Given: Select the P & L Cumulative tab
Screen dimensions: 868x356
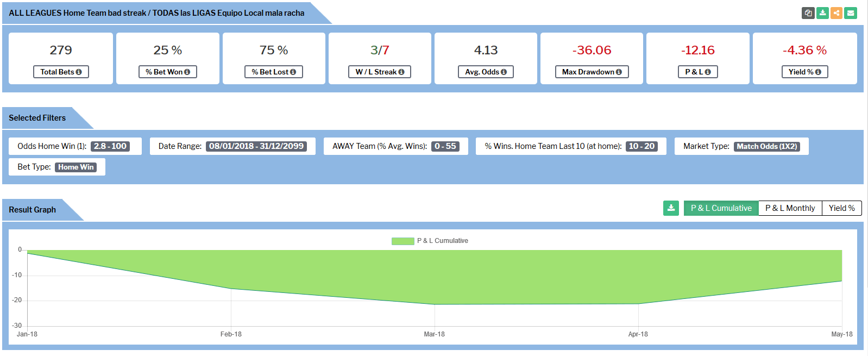Looking at the screenshot, I should 721,208.
